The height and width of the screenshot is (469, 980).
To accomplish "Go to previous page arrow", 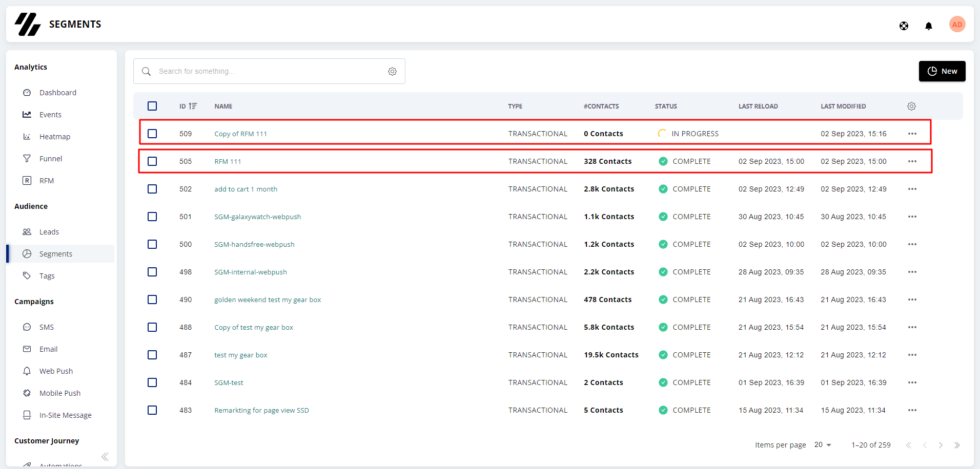I will (925, 445).
